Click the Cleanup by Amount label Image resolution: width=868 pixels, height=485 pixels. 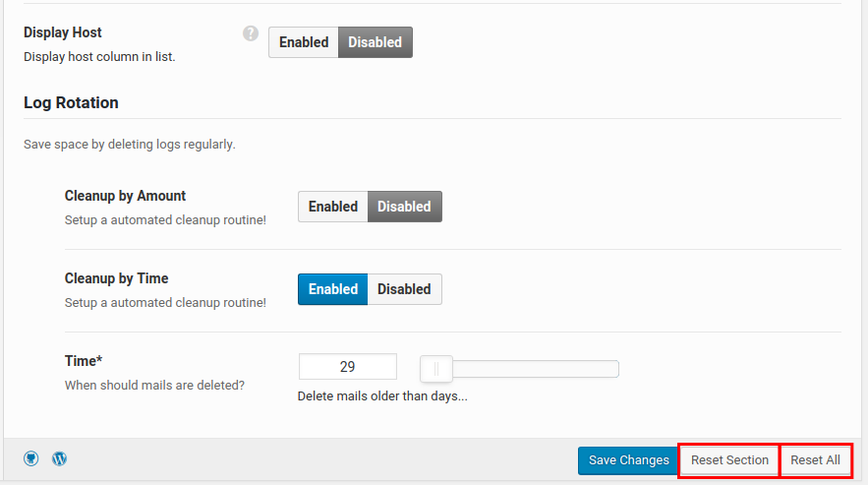[x=125, y=196]
